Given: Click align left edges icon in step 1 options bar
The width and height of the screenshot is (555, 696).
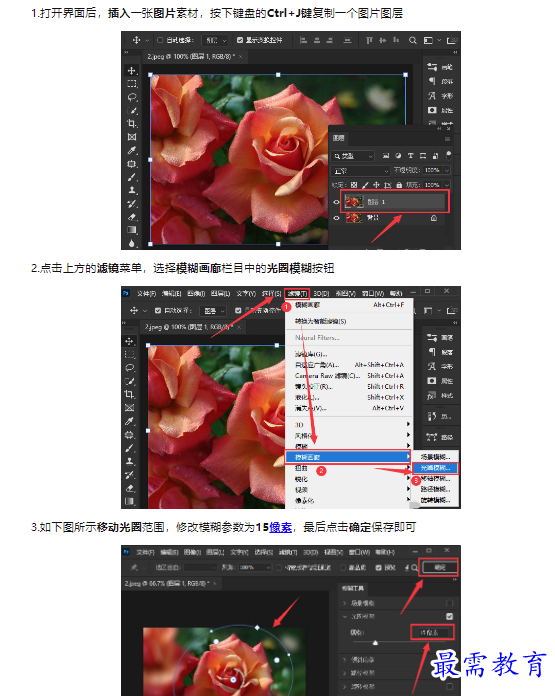Looking at the screenshot, I should pos(304,40).
